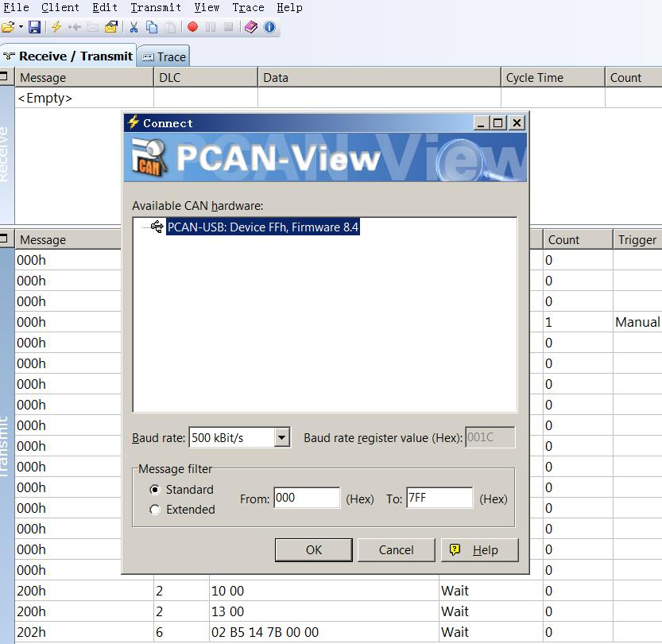Open the Edit menu
The image size is (662, 644).
(105, 8)
